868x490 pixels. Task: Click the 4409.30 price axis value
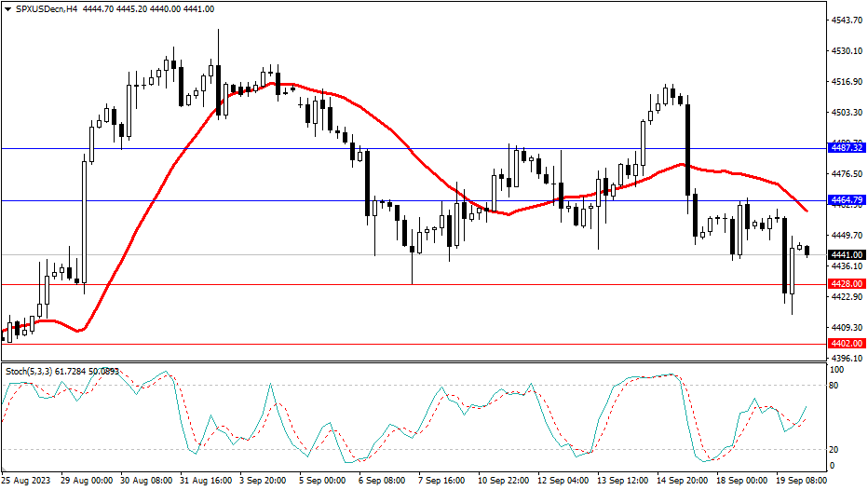846,328
